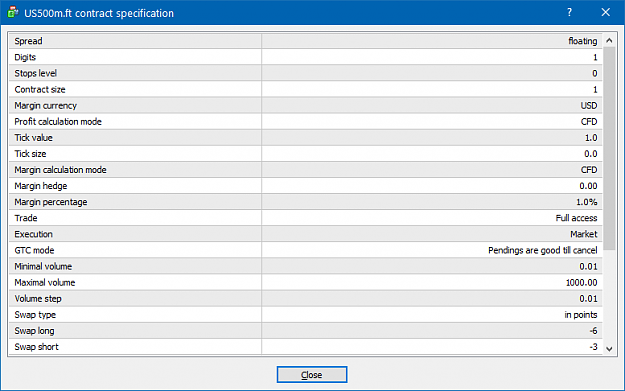Select the Margin calculation mode label
625x391 pixels.
coord(60,170)
